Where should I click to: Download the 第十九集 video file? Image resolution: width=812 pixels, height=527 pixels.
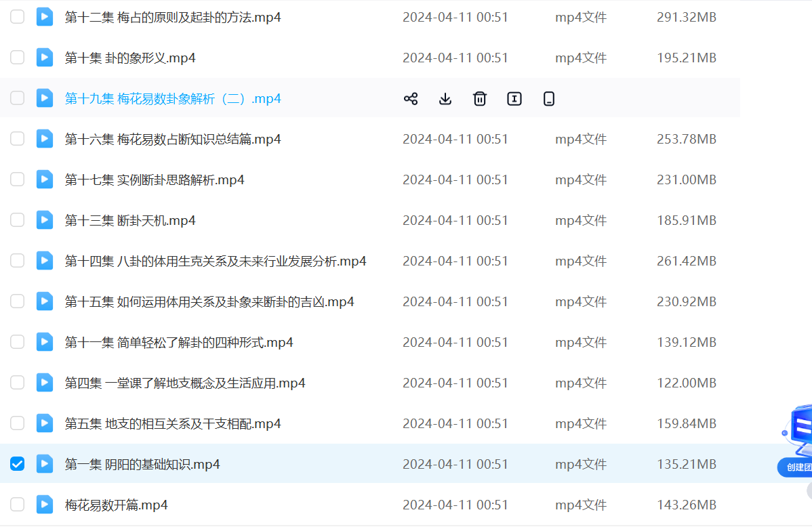[x=445, y=99]
